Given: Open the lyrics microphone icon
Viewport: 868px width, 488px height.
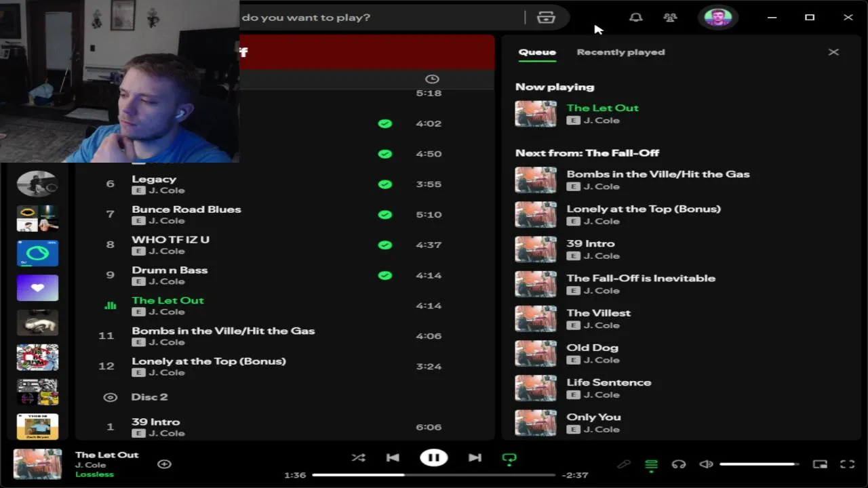Looking at the screenshot, I should (x=624, y=464).
